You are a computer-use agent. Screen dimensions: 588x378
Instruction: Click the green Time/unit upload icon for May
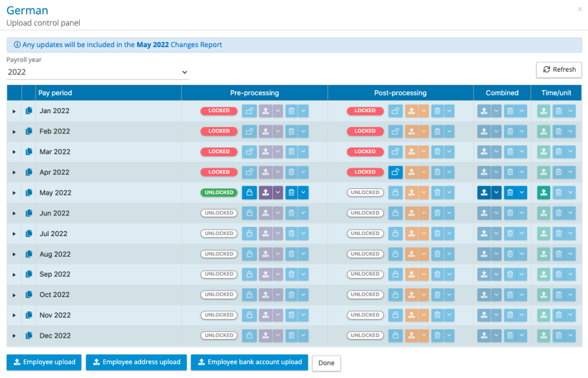tap(543, 192)
